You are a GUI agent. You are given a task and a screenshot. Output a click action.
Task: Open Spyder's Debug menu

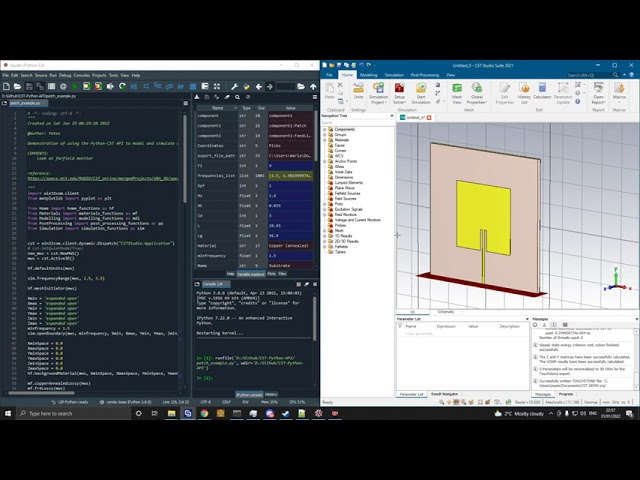tap(65, 76)
